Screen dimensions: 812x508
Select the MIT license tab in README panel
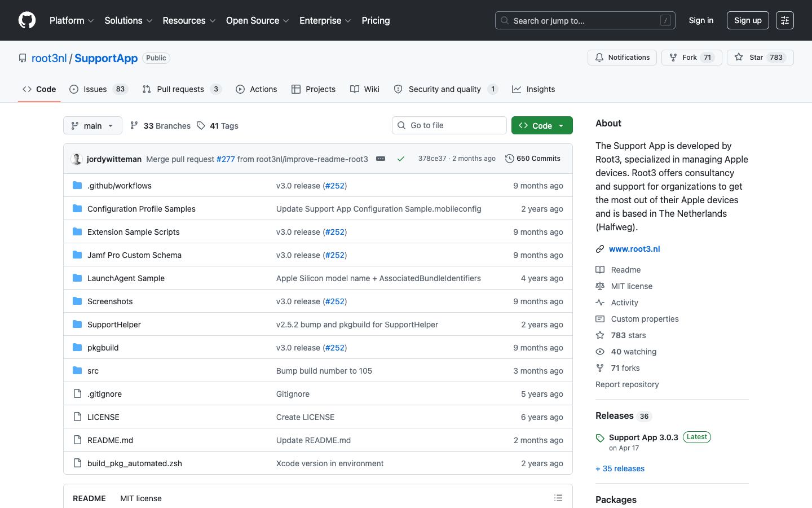tap(141, 498)
